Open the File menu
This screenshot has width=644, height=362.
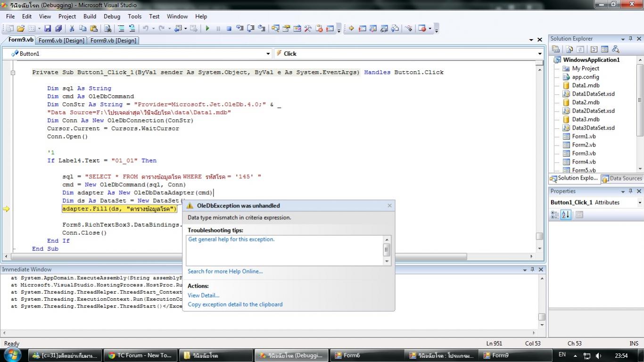pyautogui.click(x=10, y=16)
